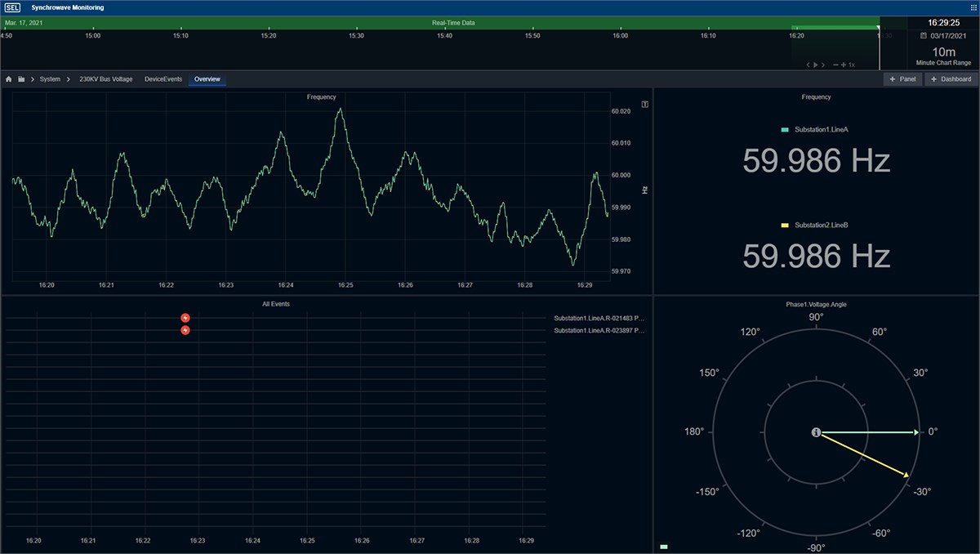The height and width of the screenshot is (554, 980).
Task: Click the Home icon in the breadcrumb
Action: (9, 79)
